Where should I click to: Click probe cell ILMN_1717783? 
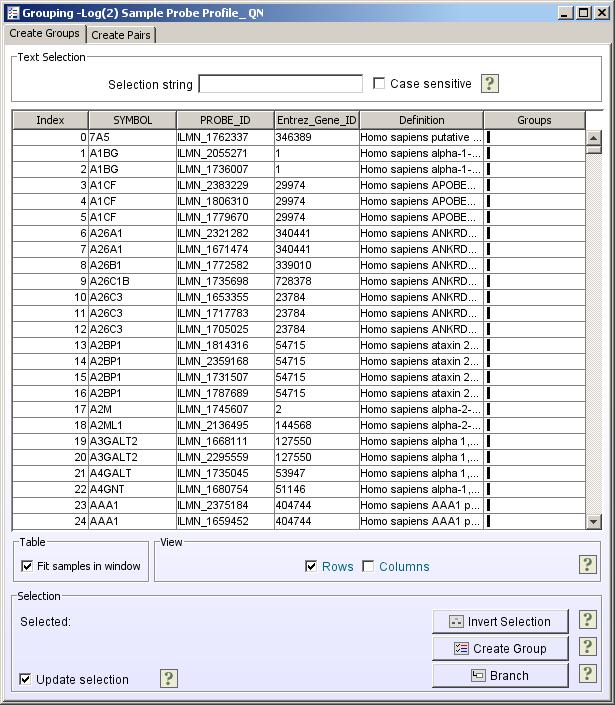(225, 313)
